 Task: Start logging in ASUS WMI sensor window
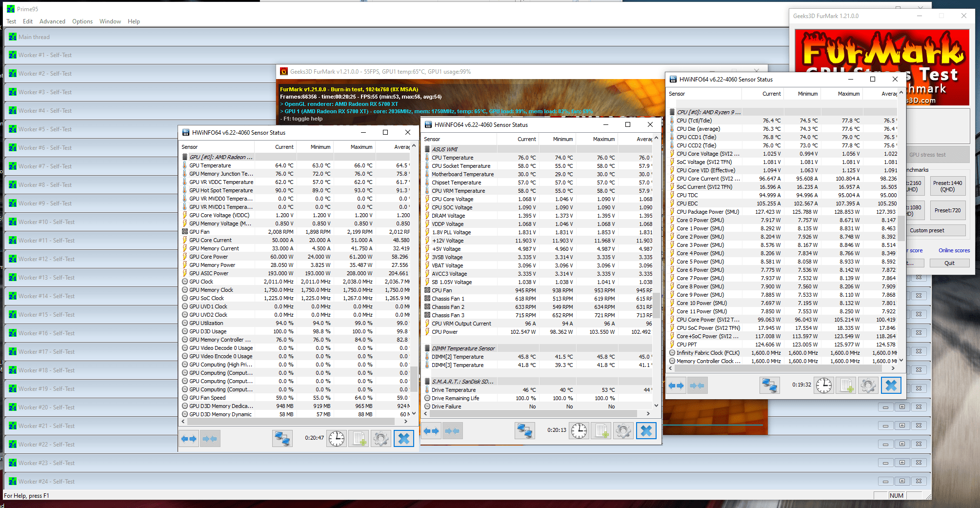click(x=601, y=431)
